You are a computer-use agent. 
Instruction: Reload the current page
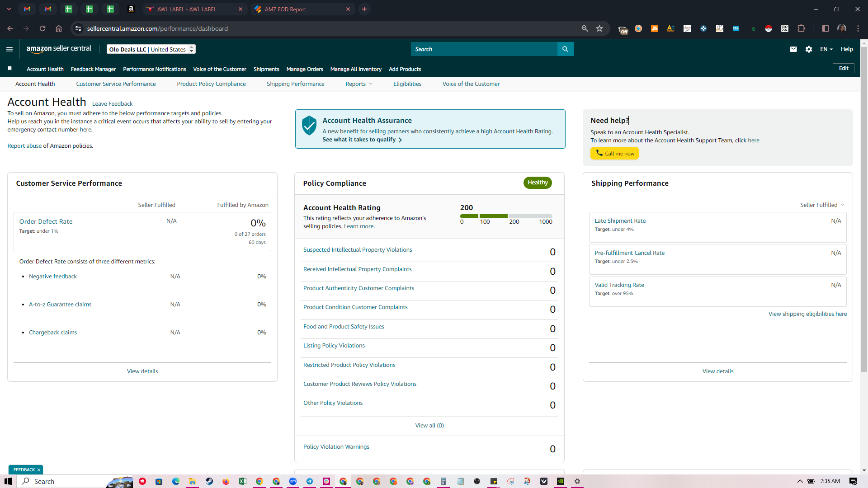pyautogui.click(x=42, y=28)
